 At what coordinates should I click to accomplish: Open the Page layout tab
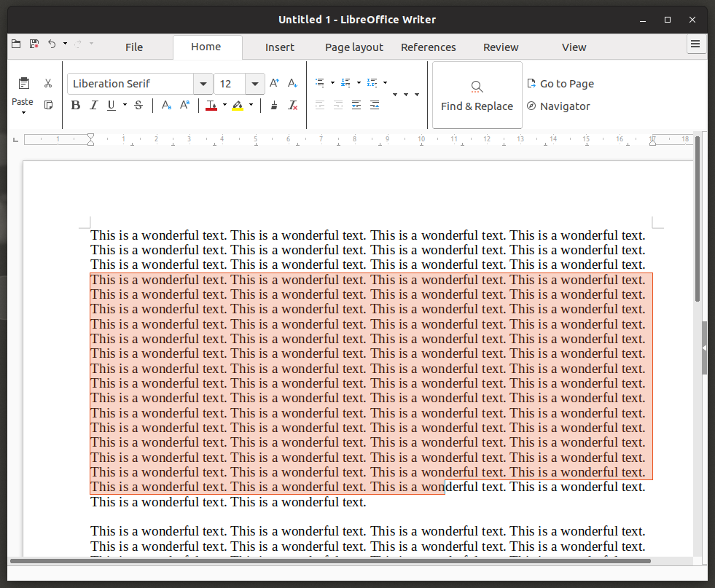[x=353, y=47]
